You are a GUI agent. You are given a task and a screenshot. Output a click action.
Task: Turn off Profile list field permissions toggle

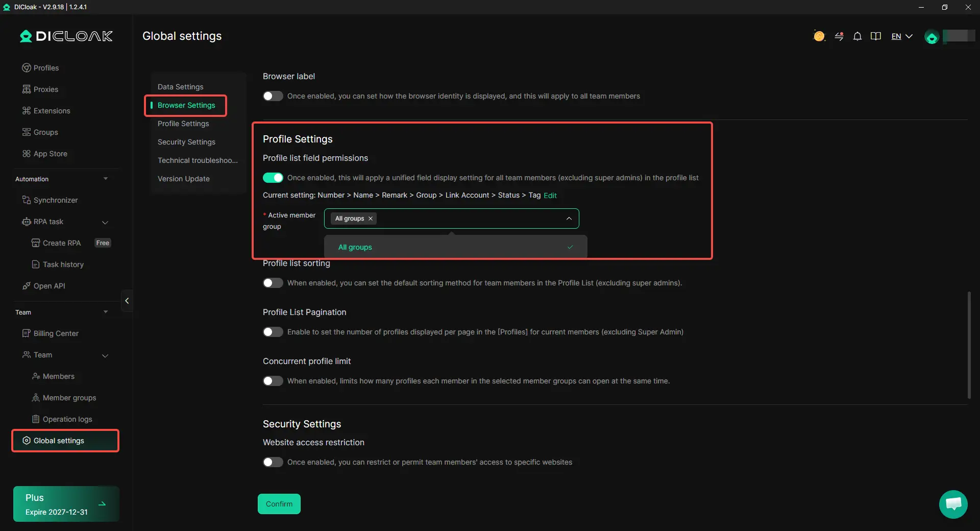click(x=273, y=178)
